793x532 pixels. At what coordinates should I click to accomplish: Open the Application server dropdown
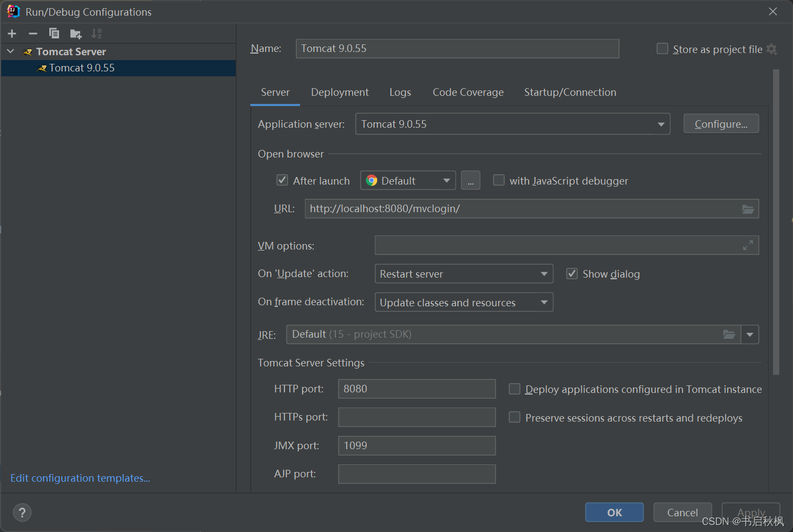[x=512, y=124]
